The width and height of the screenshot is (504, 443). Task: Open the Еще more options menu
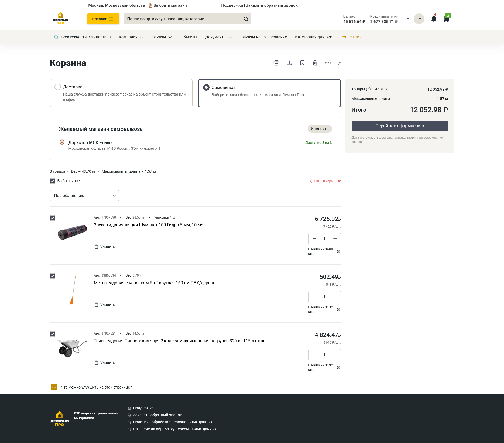point(333,63)
